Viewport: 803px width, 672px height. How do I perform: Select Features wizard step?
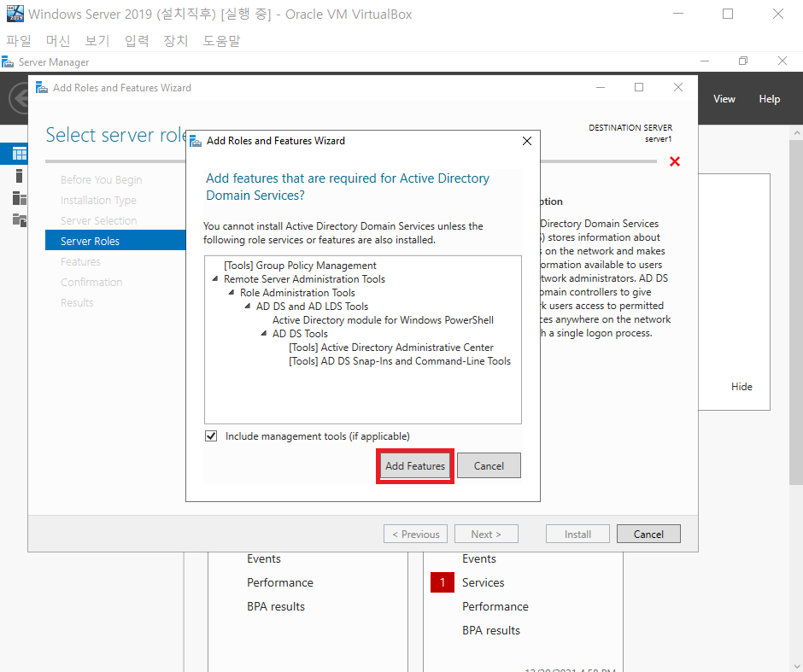pos(80,261)
